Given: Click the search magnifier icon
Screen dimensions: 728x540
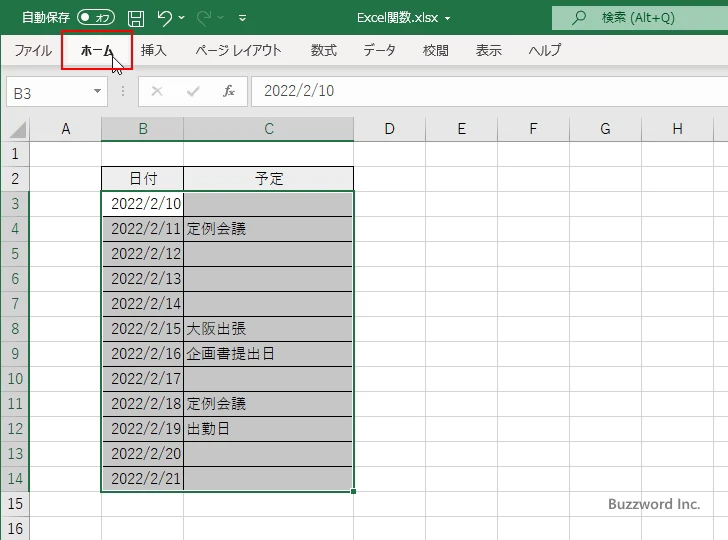Looking at the screenshot, I should coord(578,18).
